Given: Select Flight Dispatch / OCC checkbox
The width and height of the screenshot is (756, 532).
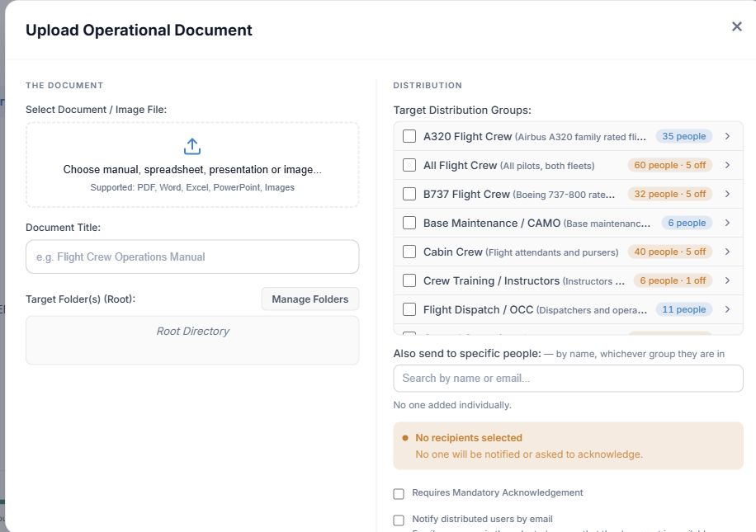Looking at the screenshot, I should coord(409,310).
